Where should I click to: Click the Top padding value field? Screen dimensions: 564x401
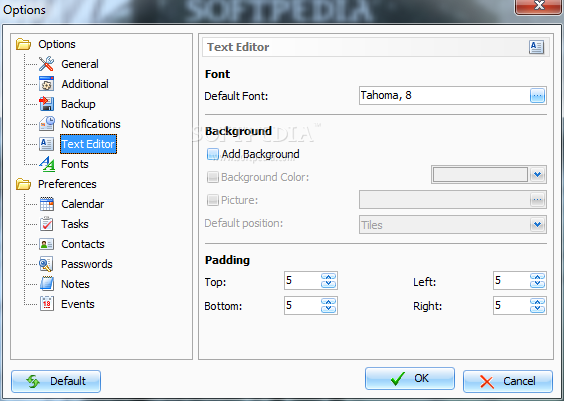pyautogui.click(x=303, y=281)
